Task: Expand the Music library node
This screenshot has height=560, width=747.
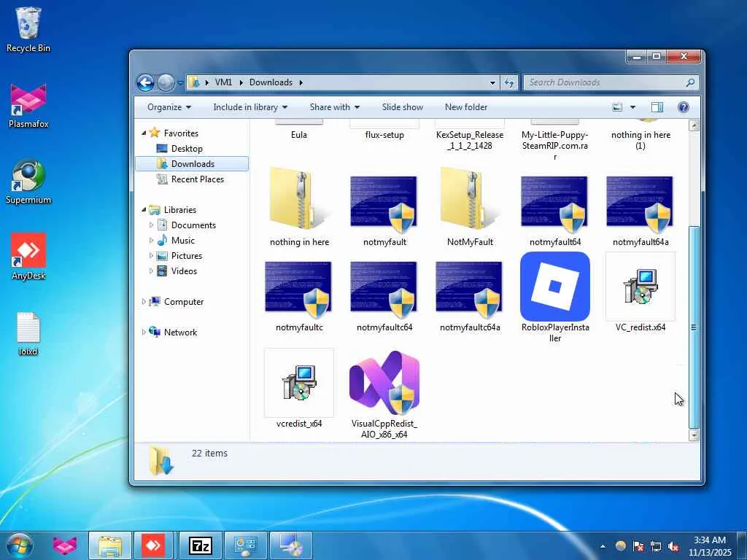Action: 152,241
